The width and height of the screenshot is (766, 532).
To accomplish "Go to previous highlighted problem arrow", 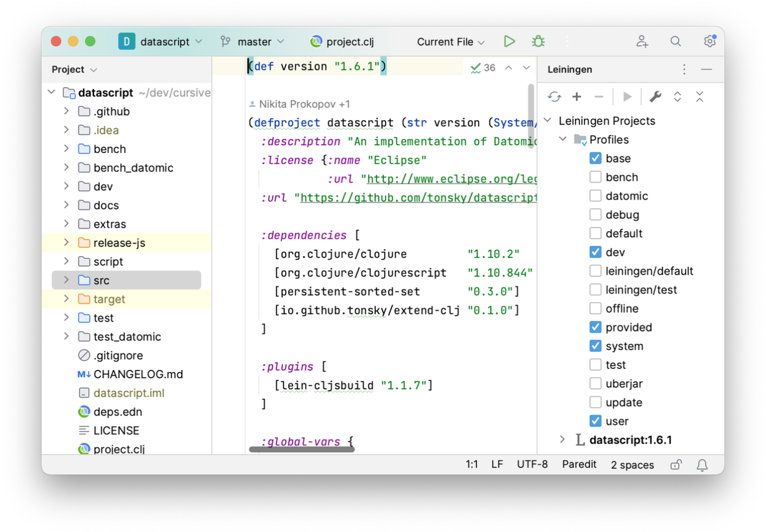I will (509, 68).
